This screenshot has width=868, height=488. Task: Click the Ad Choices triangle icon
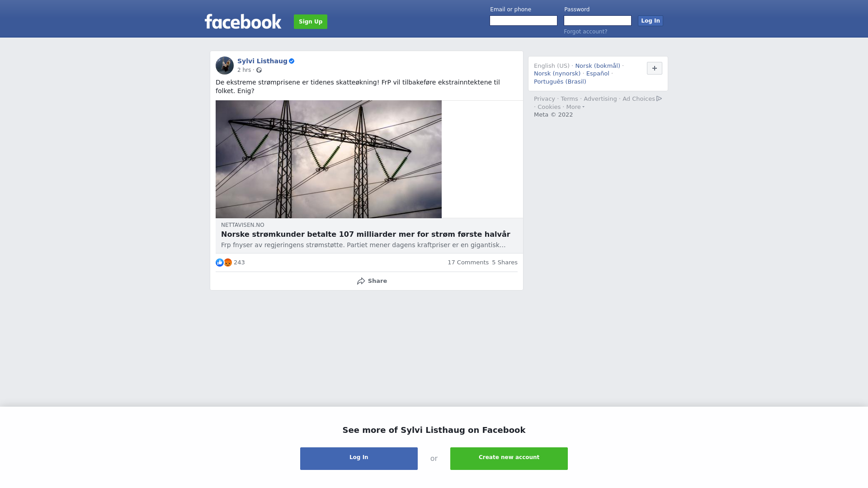(x=659, y=99)
